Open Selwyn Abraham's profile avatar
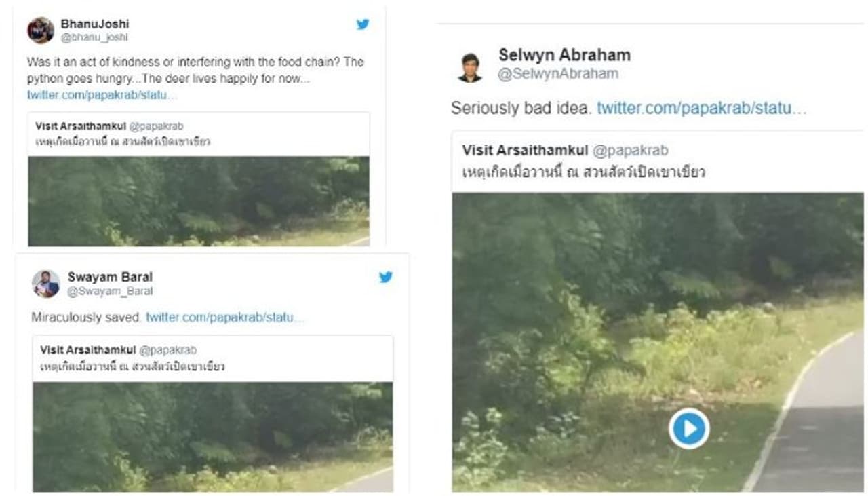Image resolution: width=868 pixels, height=496 pixels. click(x=469, y=67)
